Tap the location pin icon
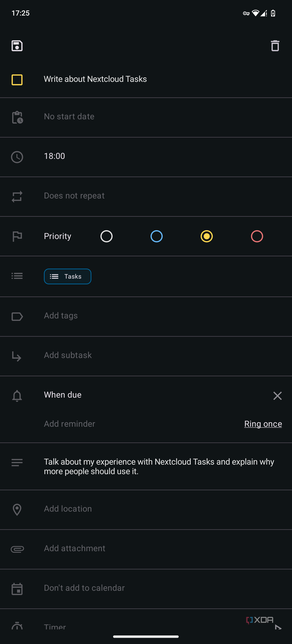Viewport: 292px width, 644px height. pos(17,510)
